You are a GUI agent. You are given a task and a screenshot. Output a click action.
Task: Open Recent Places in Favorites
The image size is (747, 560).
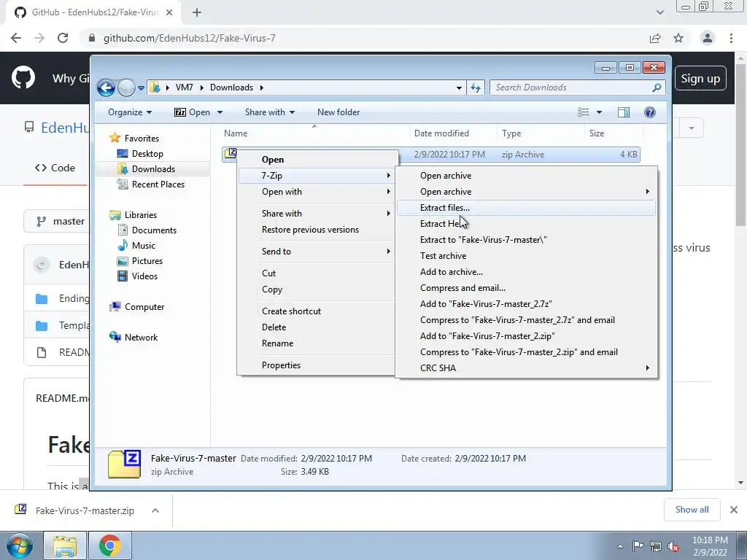[x=158, y=184]
